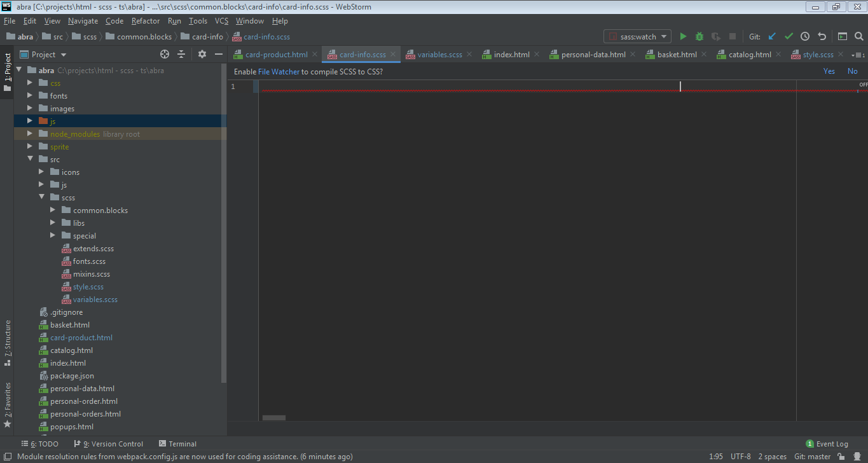The height and width of the screenshot is (463, 868).
Task: Hide the Project tool window
Action: click(x=219, y=55)
